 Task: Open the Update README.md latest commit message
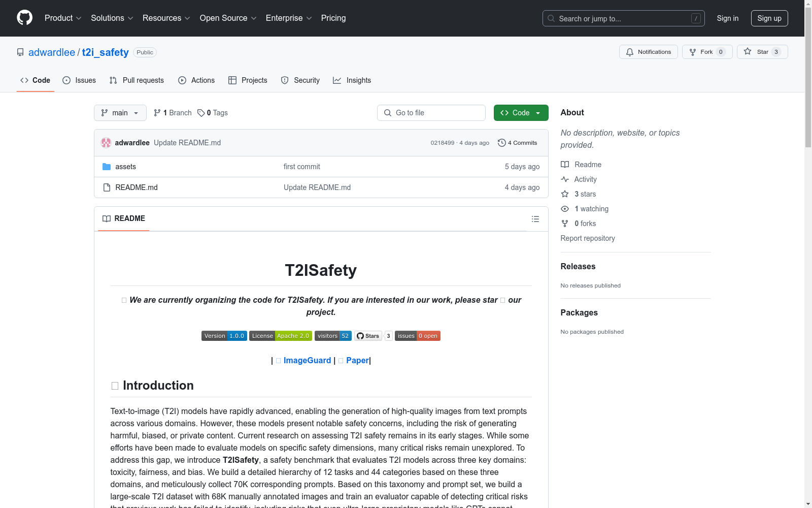pos(187,143)
